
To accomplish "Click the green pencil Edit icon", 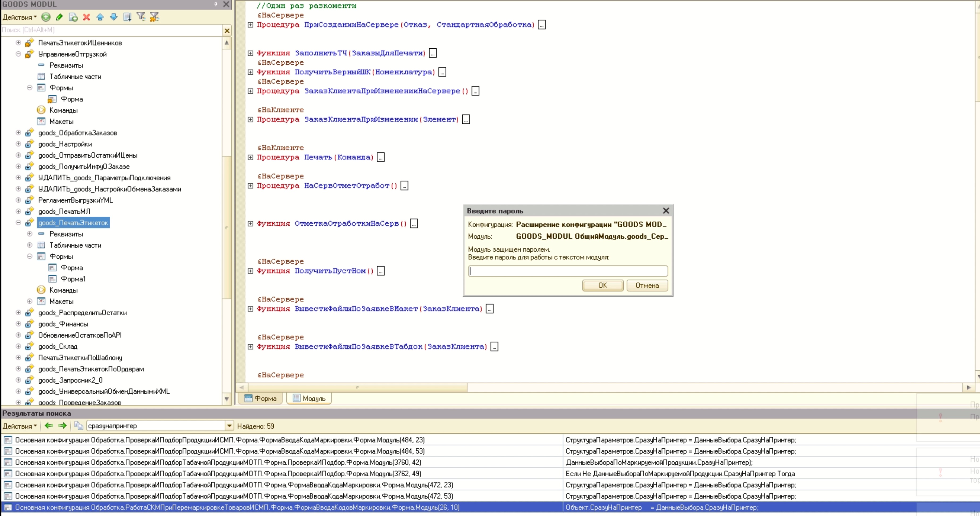I will pyautogui.click(x=59, y=17).
